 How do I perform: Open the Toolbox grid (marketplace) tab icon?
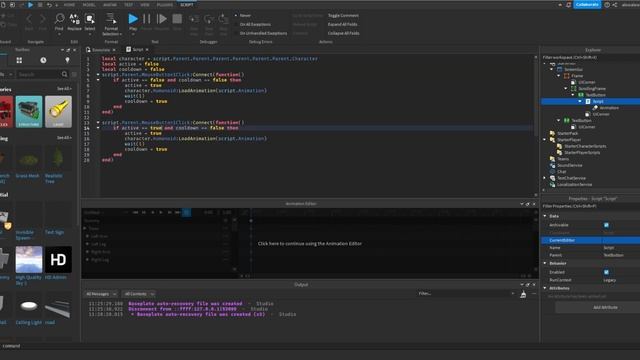(19, 60)
